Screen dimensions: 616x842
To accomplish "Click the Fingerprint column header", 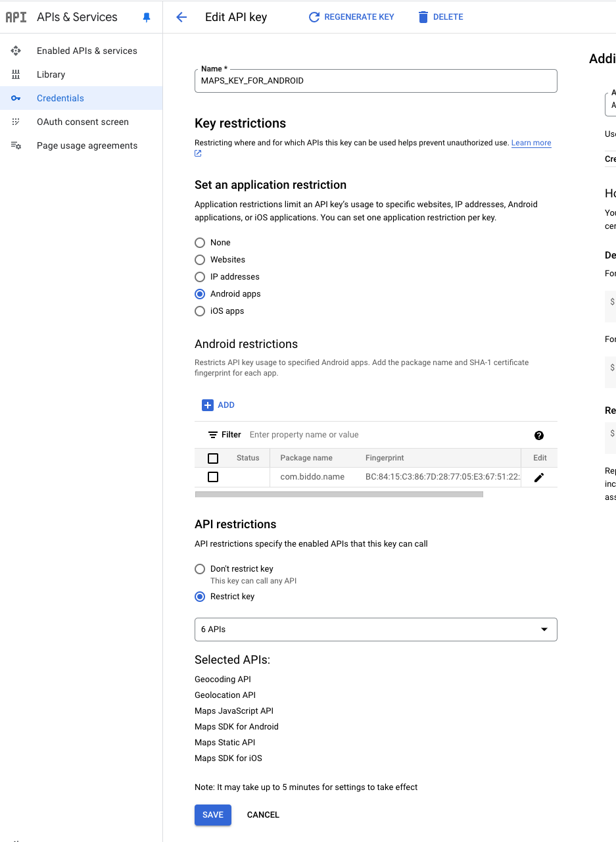I will [385, 458].
